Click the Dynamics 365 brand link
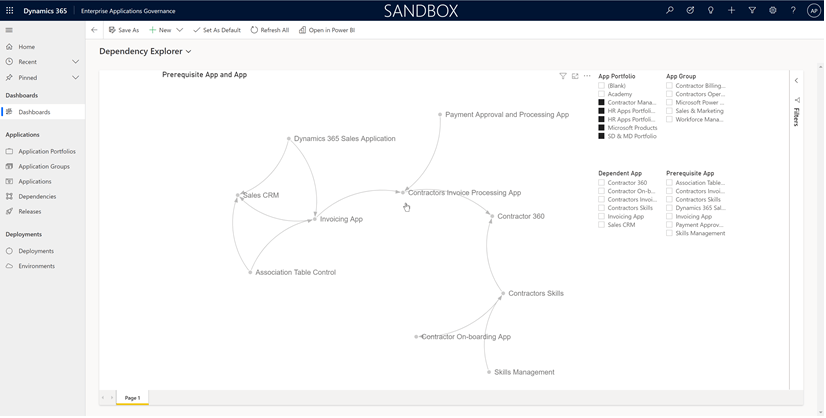 coord(45,11)
